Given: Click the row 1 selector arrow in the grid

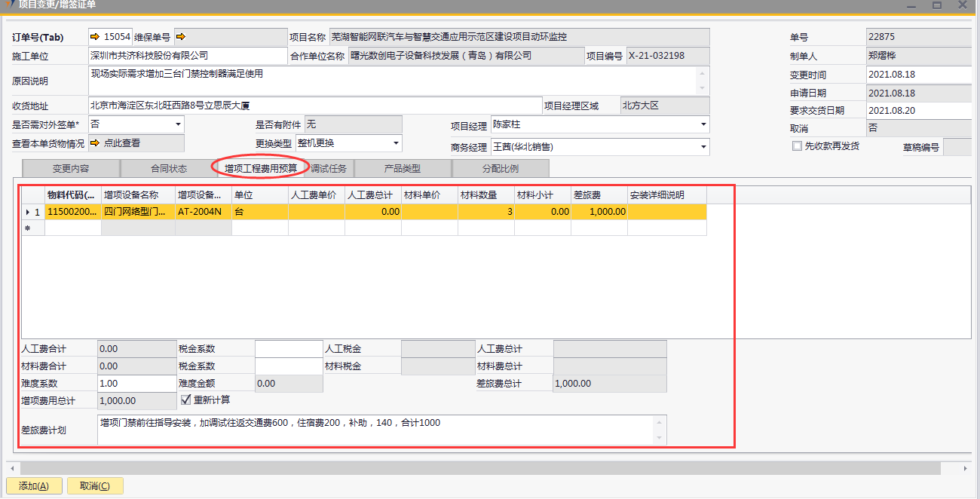Looking at the screenshot, I should (x=28, y=213).
